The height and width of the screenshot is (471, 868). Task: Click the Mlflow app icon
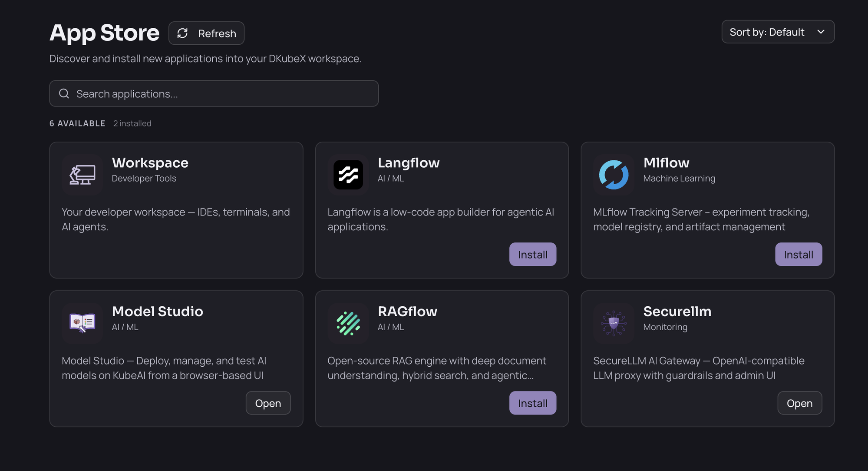point(614,175)
